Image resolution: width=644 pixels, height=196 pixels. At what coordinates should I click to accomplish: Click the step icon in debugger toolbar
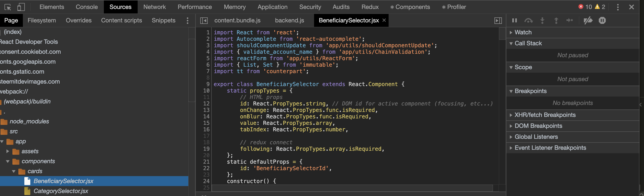(570, 21)
